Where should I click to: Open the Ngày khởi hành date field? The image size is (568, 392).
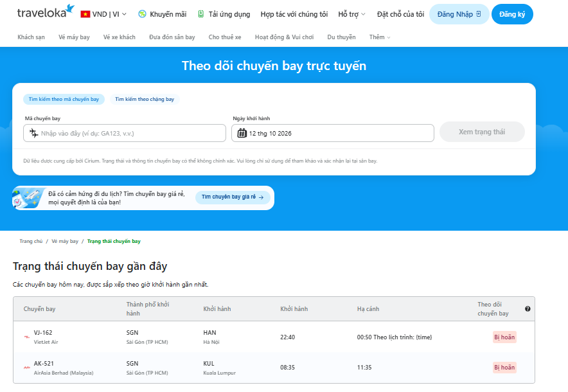333,133
